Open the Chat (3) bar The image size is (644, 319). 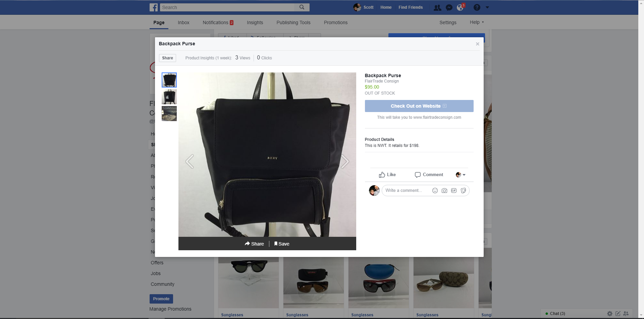[557, 314]
